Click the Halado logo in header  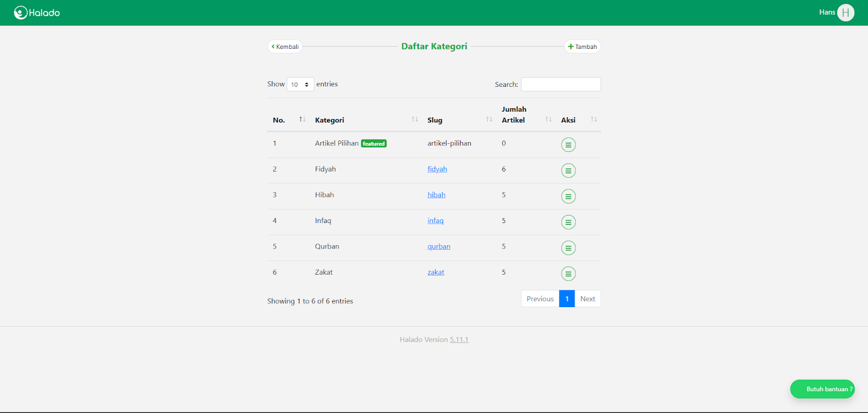37,12
